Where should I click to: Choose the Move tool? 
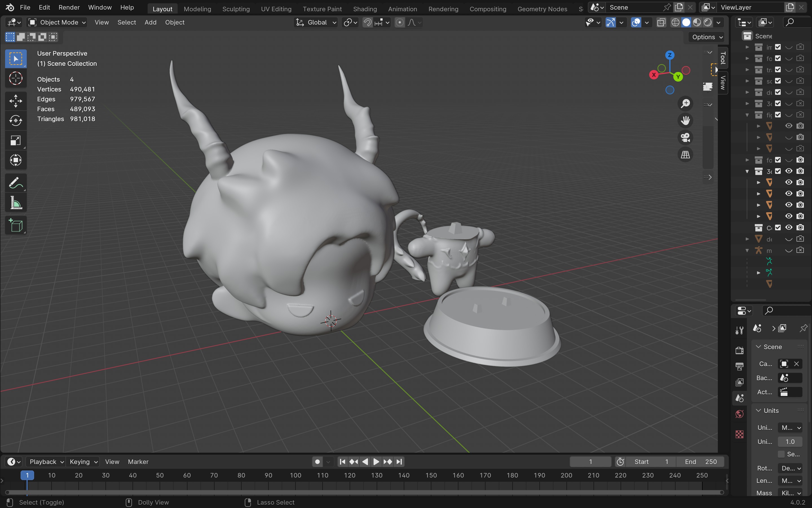tap(16, 101)
